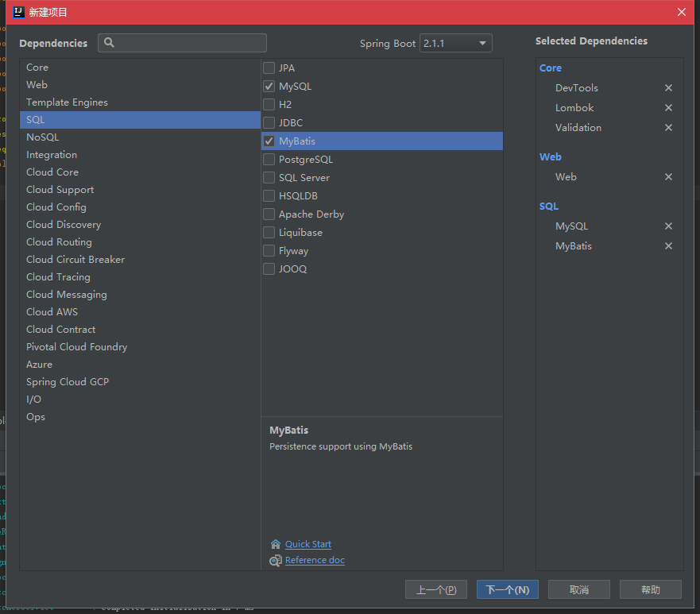Screen dimensions: 700x614
Task: Close the new project dialog
Action: (x=681, y=12)
